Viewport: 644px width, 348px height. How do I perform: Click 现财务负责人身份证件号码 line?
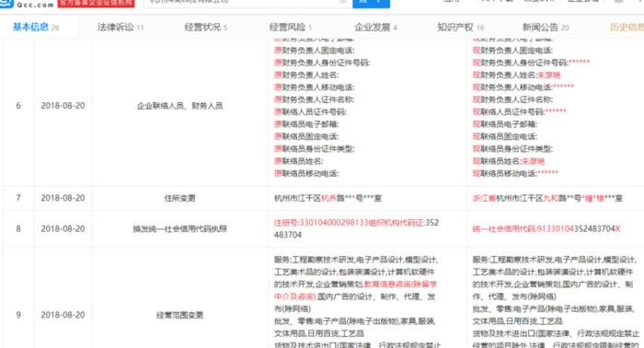(x=531, y=63)
